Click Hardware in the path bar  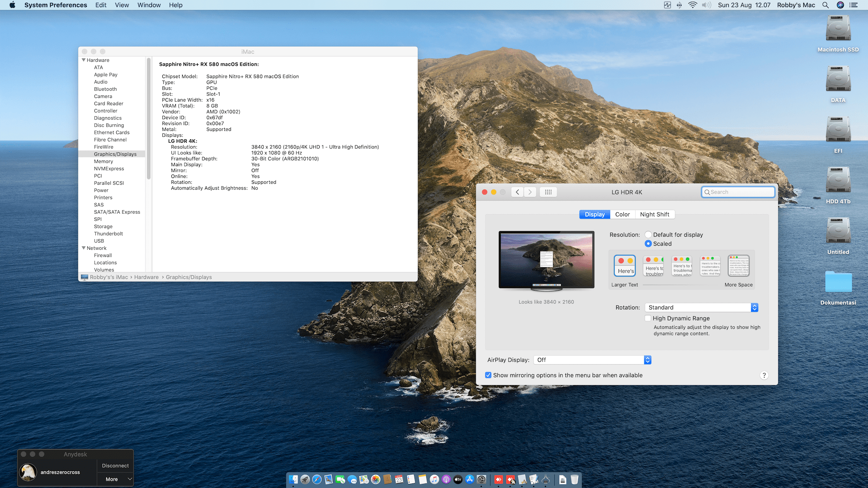point(146,277)
